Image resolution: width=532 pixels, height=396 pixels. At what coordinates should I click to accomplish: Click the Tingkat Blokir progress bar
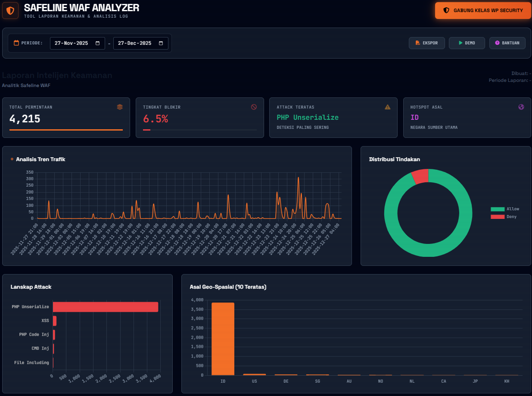point(200,130)
